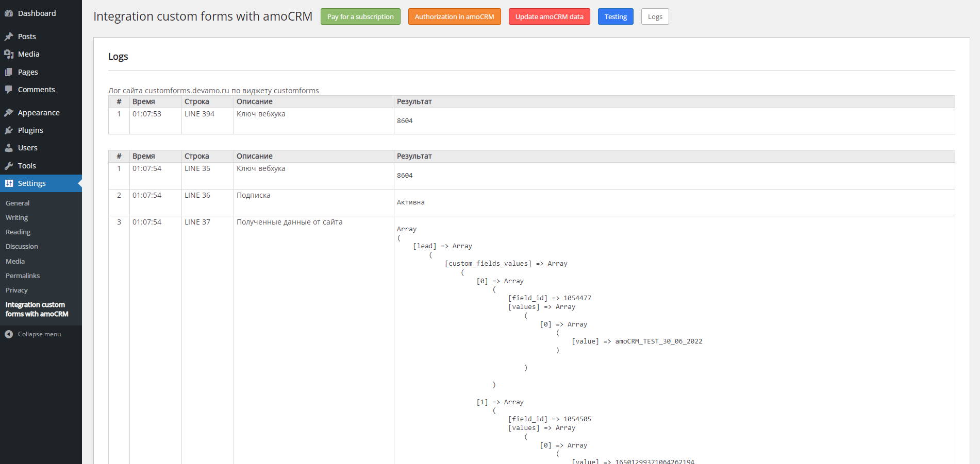Open Writing settings page
The width and height of the screenshot is (980, 464).
click(17, 218)
